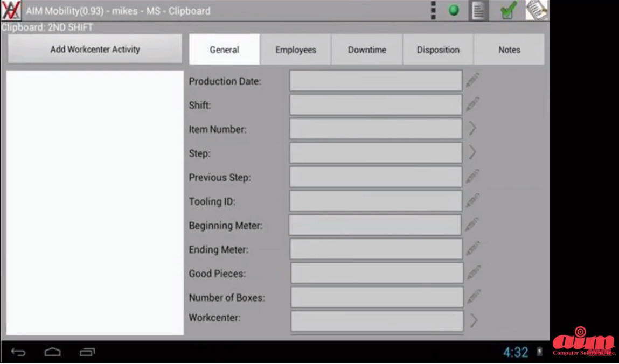
Task: Go to the Disposition tab
Action: pos(438,50)
